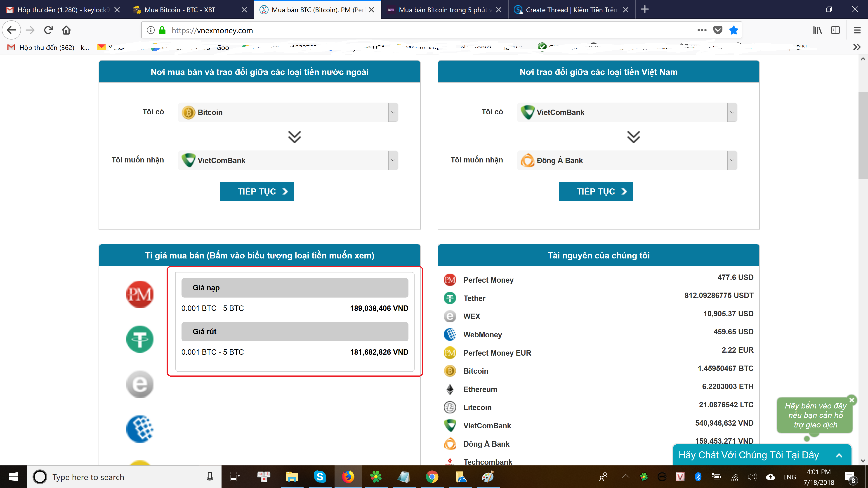Click the Firefox bookmark star icon
The height and width of the screenshot is (488, 868).
coord(733,30)
